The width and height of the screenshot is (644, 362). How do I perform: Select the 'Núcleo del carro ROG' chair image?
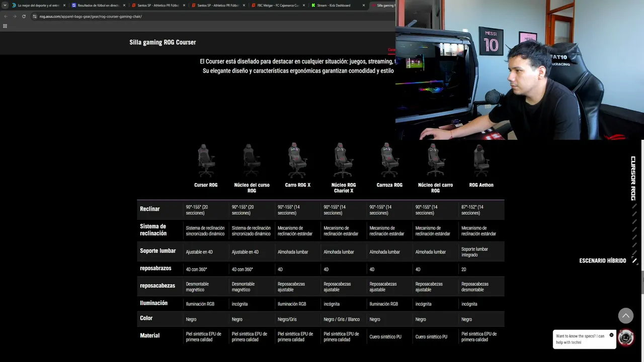coord(435,160)
